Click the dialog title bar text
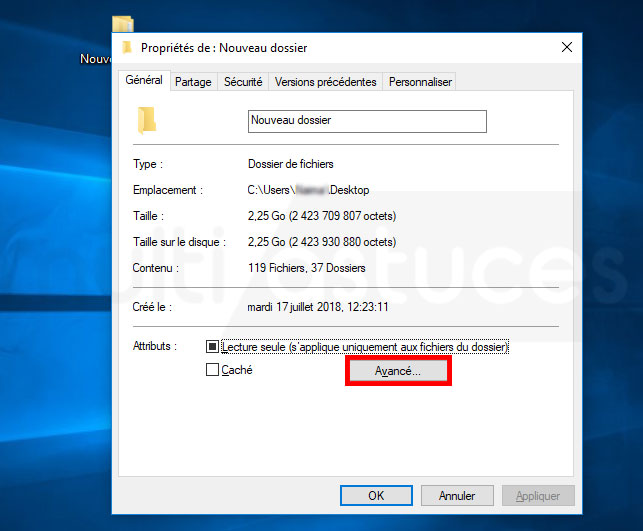 pos(224,47)
